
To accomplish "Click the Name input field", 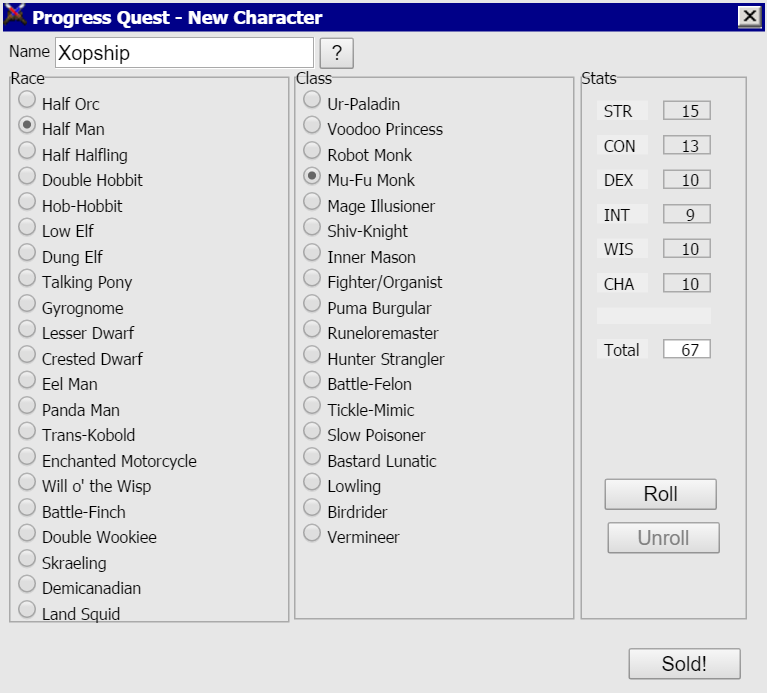I will (x=184, y=53).
